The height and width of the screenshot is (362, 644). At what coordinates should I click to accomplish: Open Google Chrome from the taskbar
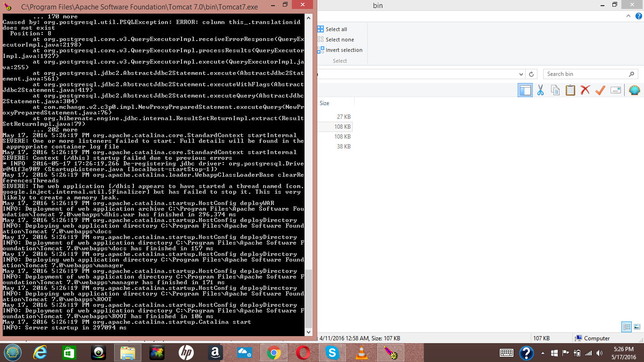[274, 353]
